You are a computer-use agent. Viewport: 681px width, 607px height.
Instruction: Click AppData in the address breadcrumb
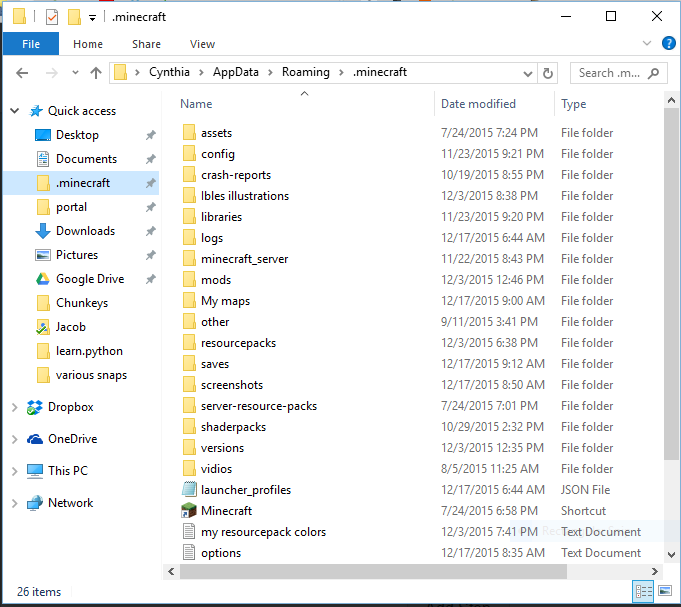click(x=235, y=72)
